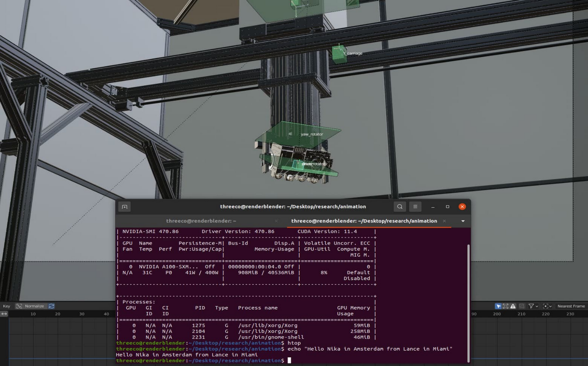Click 'NVIDIA-SMI 470.86' text in terminal
Viewport: 588px width, 366px height.
pyautogui.click(x=150, y=231)
